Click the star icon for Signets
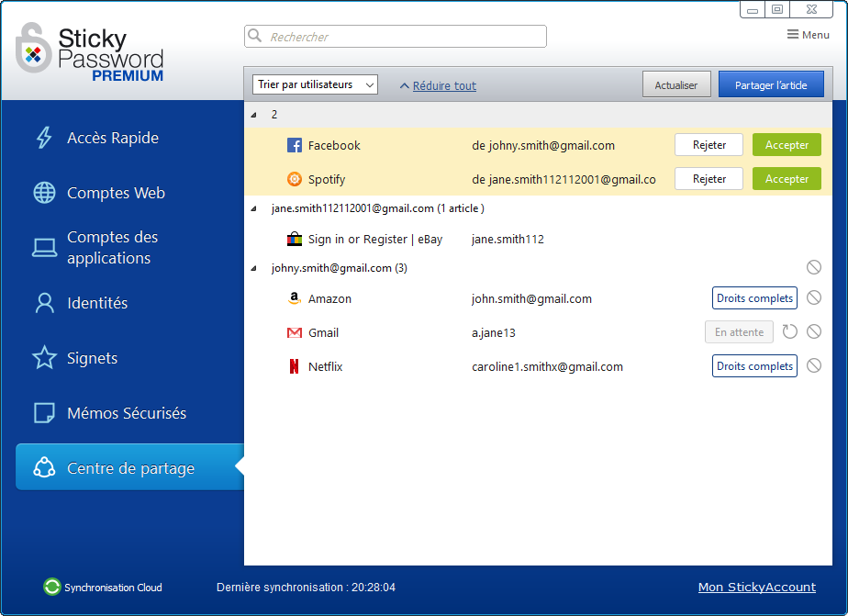 point(44,357)
